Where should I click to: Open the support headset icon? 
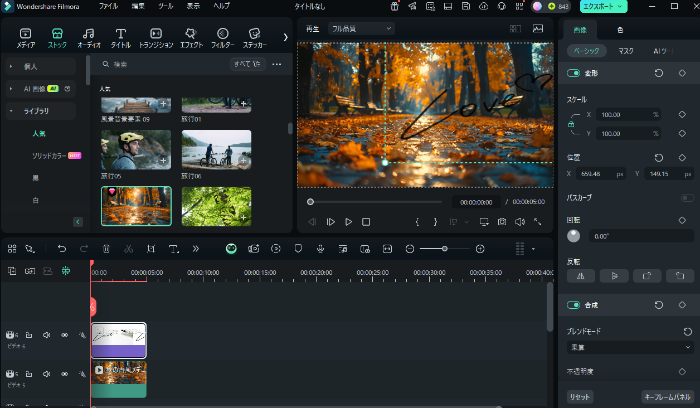pos(501,6)
